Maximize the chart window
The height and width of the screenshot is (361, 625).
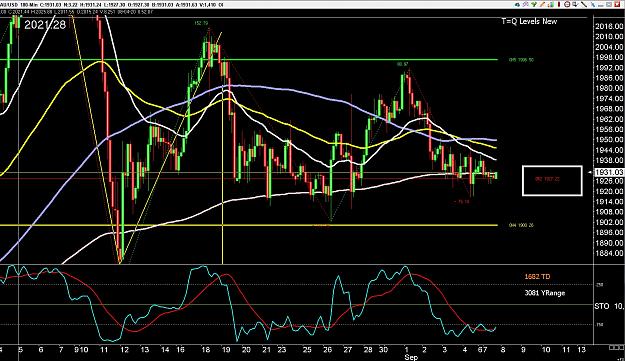pos(609,4)
